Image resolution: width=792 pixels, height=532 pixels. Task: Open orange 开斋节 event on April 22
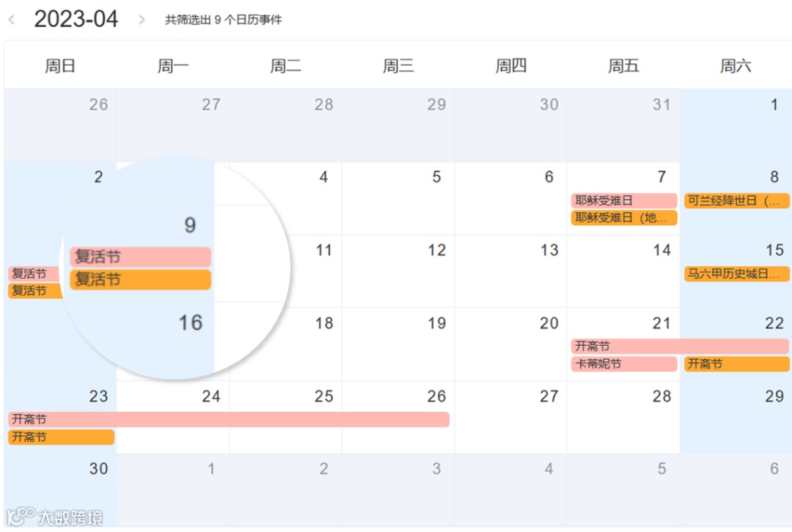click(x=736, y=363)
